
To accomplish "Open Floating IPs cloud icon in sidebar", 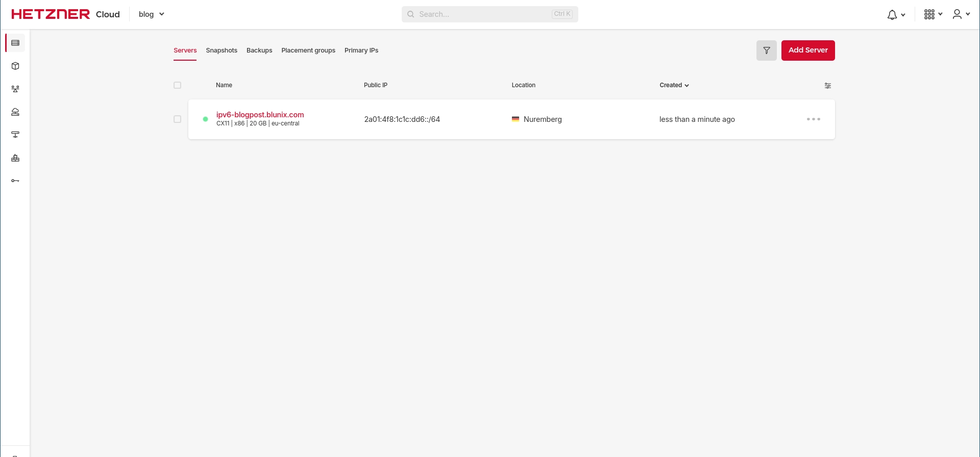I will point(15,112).
